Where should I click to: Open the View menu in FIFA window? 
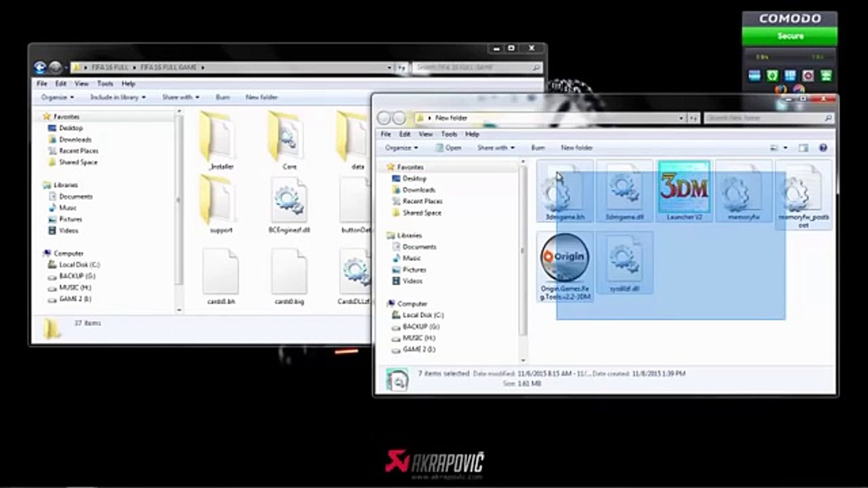81,84
